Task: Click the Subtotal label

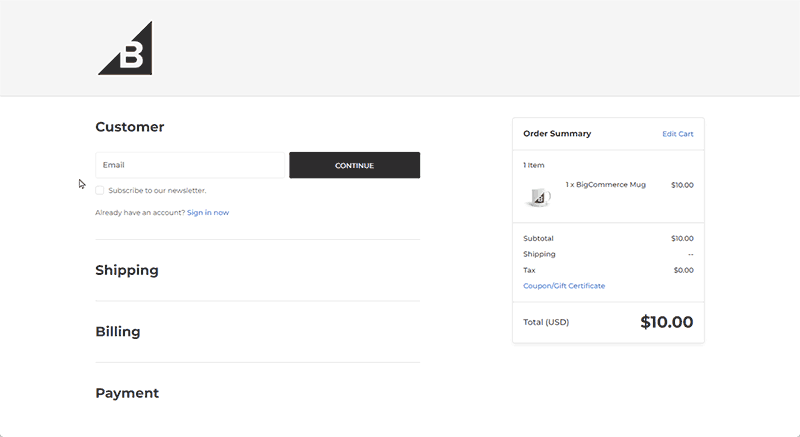Action: coord(538,239)
